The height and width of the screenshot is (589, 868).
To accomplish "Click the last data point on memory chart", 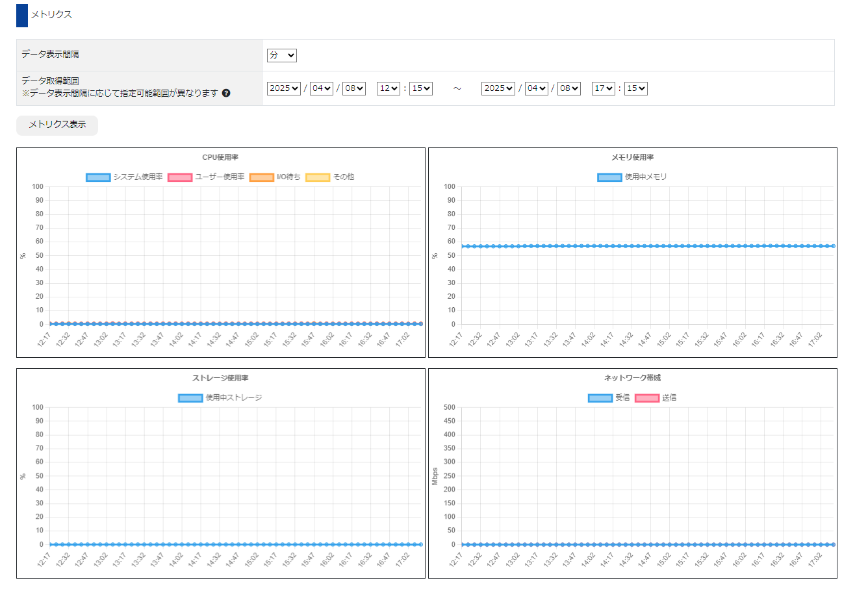I will click(x=833, y=246).
